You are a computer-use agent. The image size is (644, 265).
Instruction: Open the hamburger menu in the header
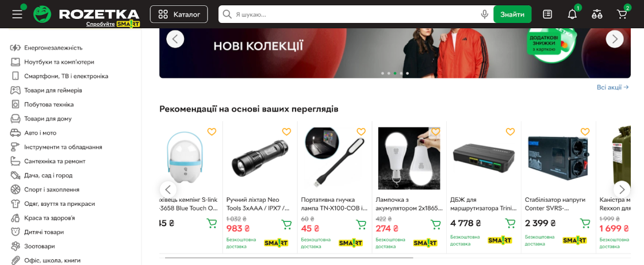pyautogui.click(x=17, y=14)
